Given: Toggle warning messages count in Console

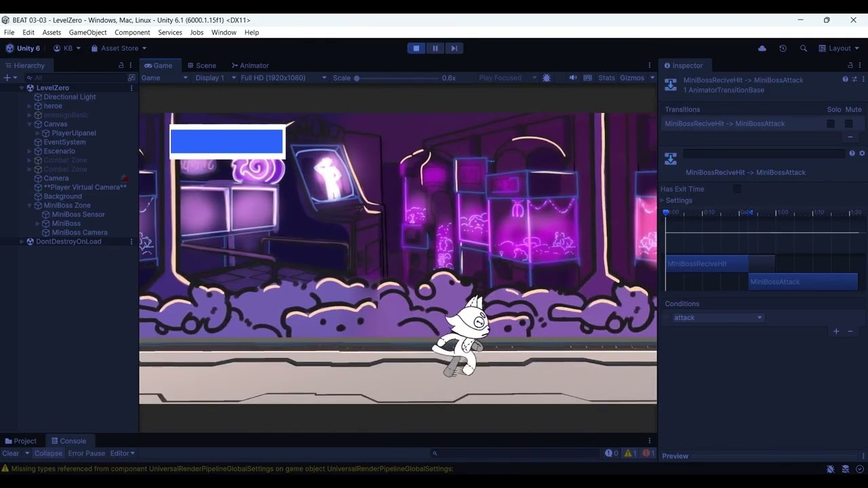Looking at the screenshot, I should (x=631, y=453).
